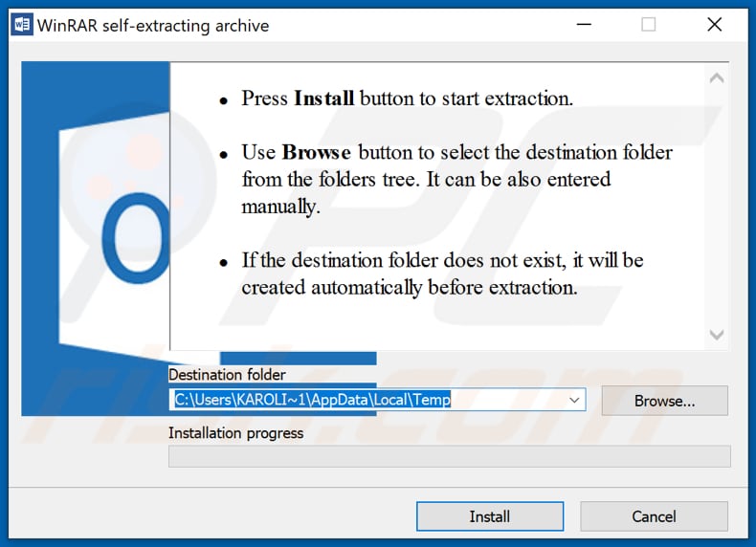Click the 'Destination folder' label
Viewport: 756px width, 547px height.
click(227, 375)
